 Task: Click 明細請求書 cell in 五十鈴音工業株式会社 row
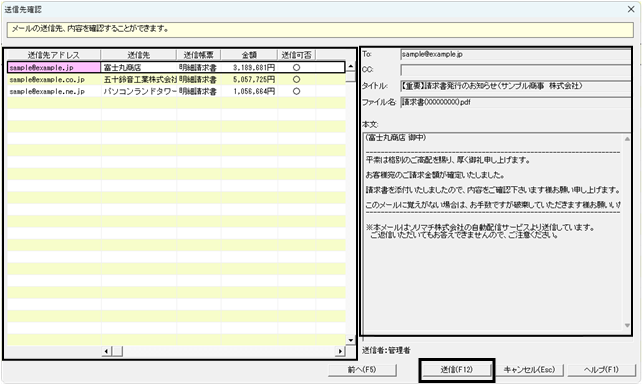pyautogui.click(x=199, y=79)
